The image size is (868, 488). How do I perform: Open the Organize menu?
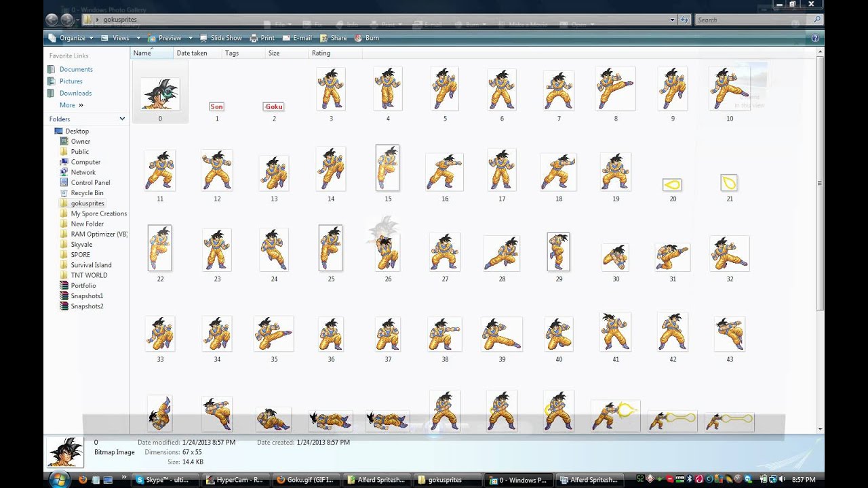pos(71,38)
